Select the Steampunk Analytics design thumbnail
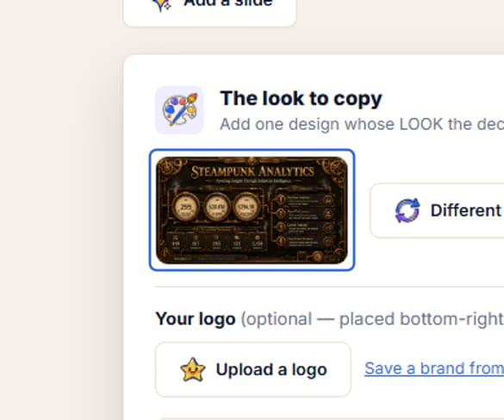504x420 pixels. [252, 210]
